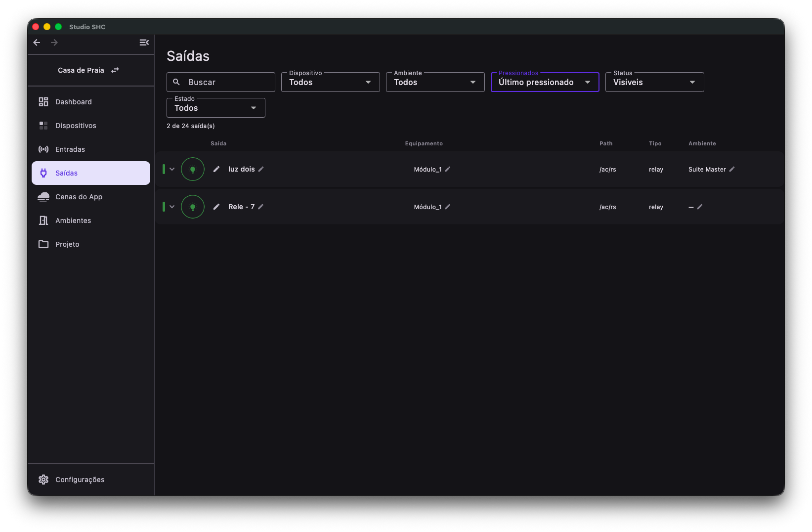The height and width of the screenshot is (532, 812).
Task: Toggle the Rele - 7 lamp output
Action: tap(193, 207)
